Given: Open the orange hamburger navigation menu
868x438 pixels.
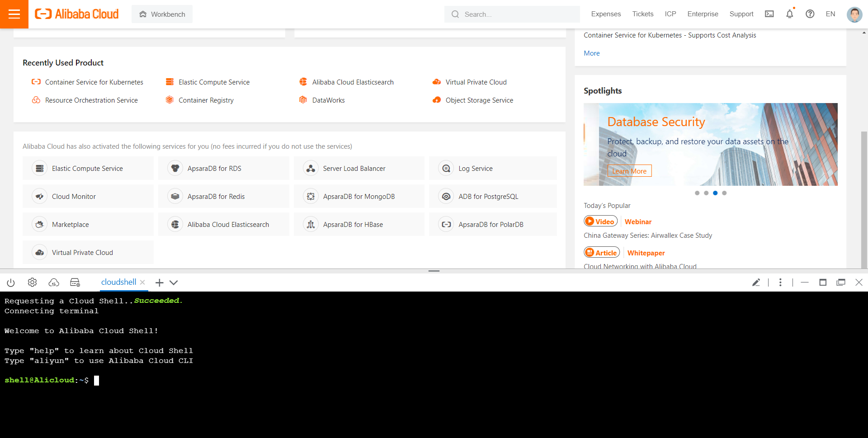Looking at the screenshot, I should click(14, 14).
